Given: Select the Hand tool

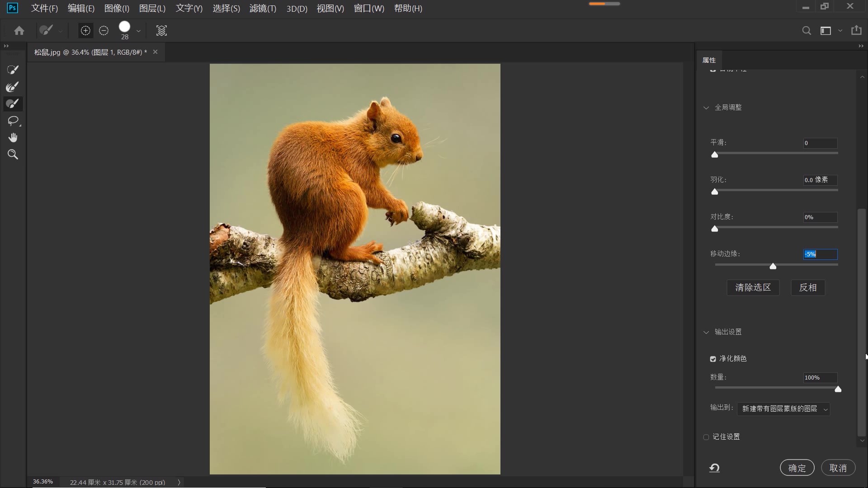Looking at the screenshot, I should (13, 137).
